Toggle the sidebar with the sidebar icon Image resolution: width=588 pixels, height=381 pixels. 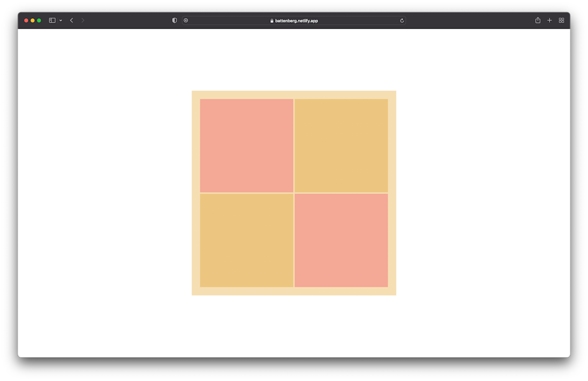[x=51, y=20]
